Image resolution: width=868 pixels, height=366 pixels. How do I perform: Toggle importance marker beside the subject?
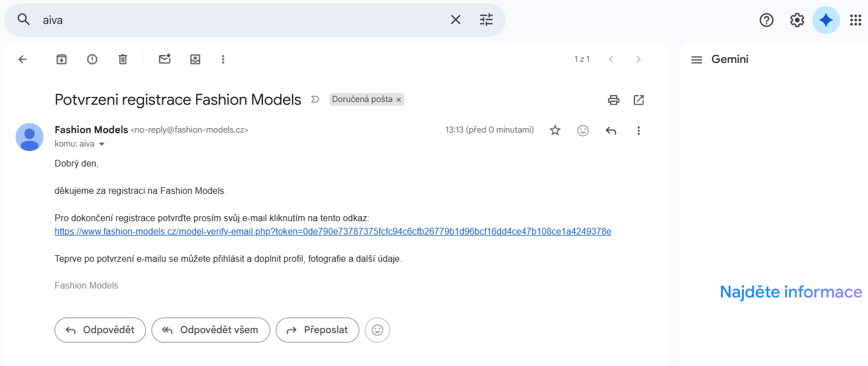[x=315, y=100]
